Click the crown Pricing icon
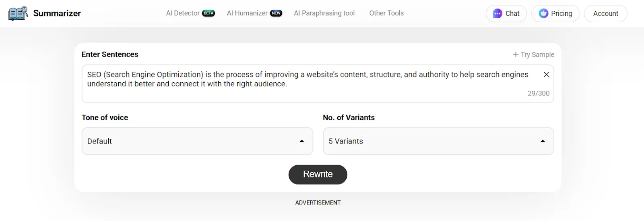This screenshot has width=644, height=221. pyautogui.click(x=544, y=13)
